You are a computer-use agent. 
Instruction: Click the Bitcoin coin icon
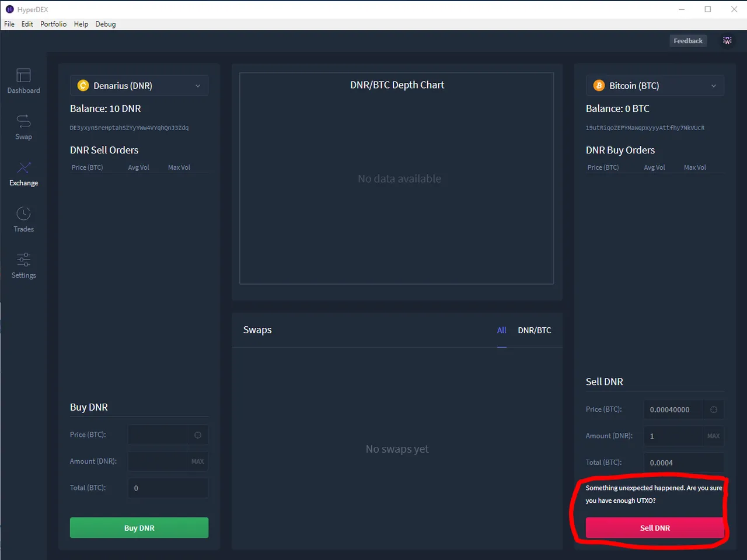(599, 86)
